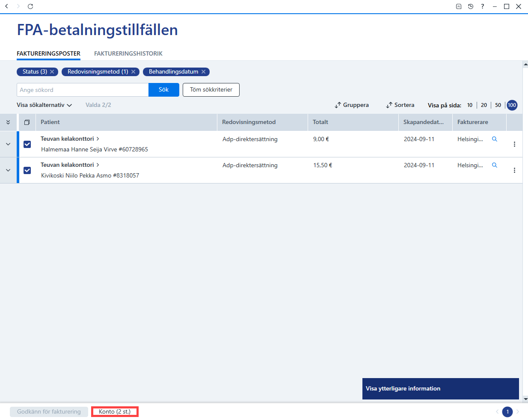Click the help question mark icon
The height and width of the screenshot is (420, 528).
coord(483,6)
